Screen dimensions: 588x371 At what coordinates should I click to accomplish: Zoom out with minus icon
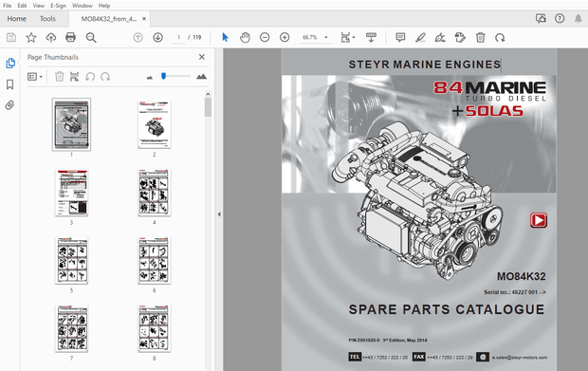(x=265, y=38)
